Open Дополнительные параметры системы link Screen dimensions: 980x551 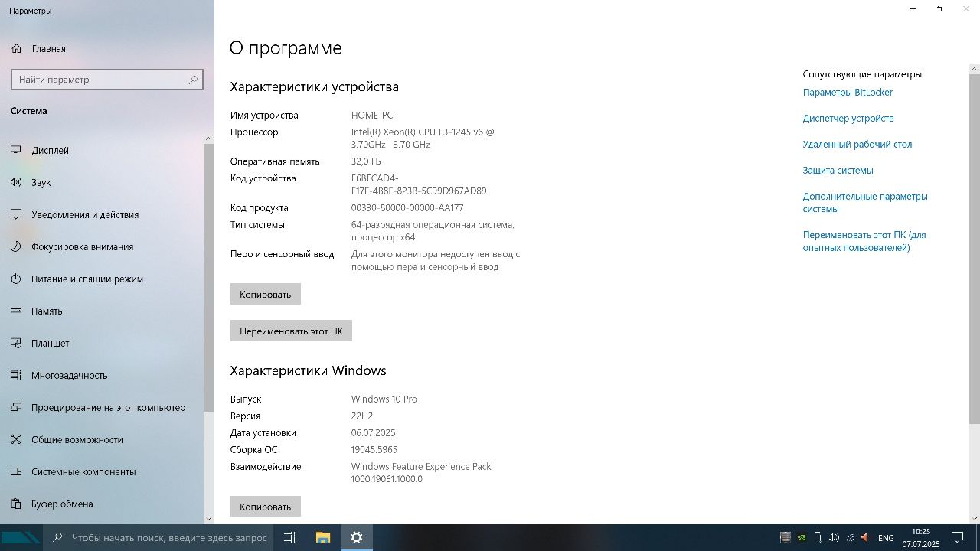pos(865,203)
